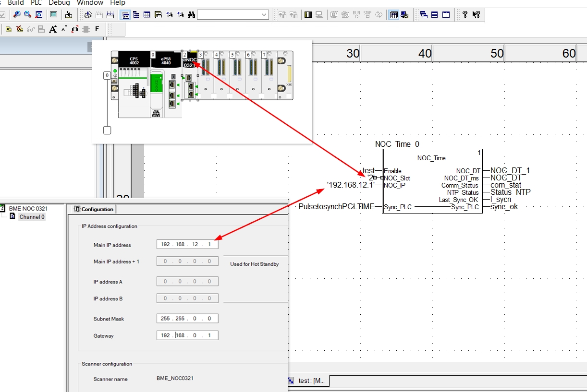Click the 'test' variable on Enable pin
Viewport: 587px width, 392px height.
[x=368, y=170]
